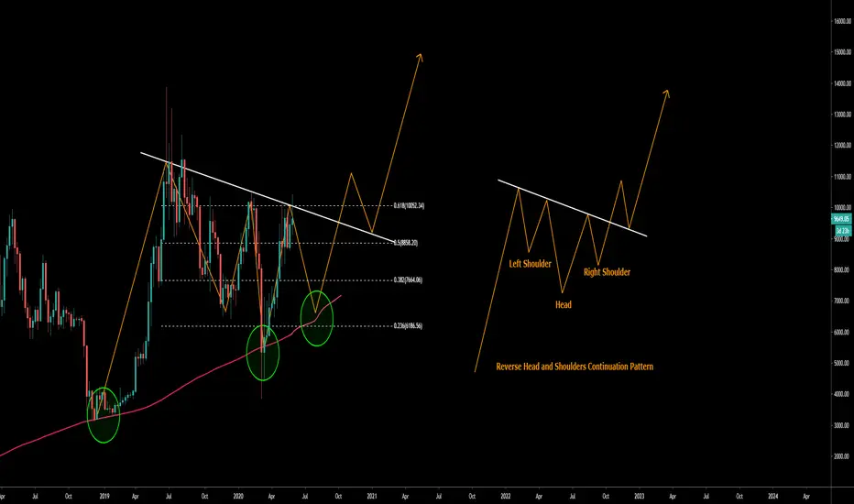Click 14000.00 on the price axis
The width and height of the screenshot is (854, 504).
click(843, 83)
